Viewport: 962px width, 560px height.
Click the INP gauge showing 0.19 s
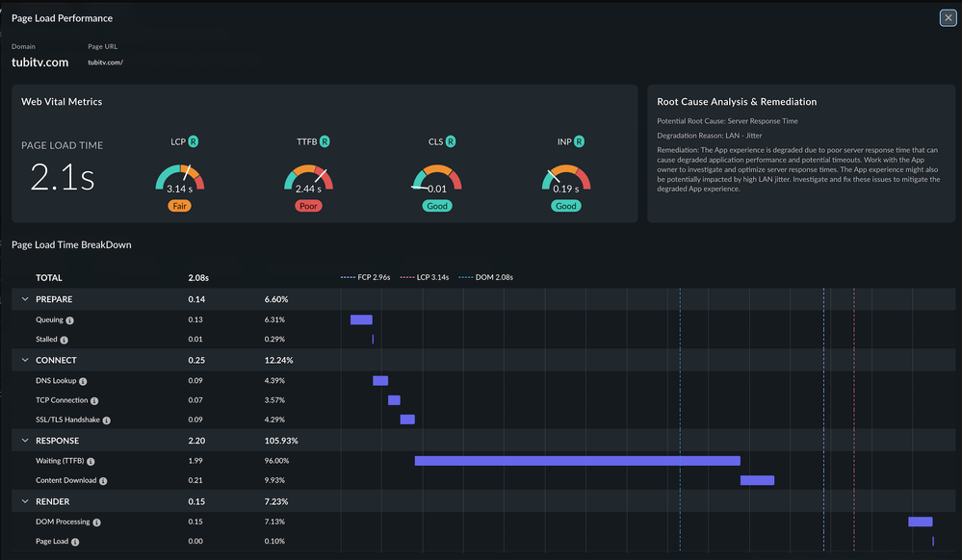tap(565, 178)
